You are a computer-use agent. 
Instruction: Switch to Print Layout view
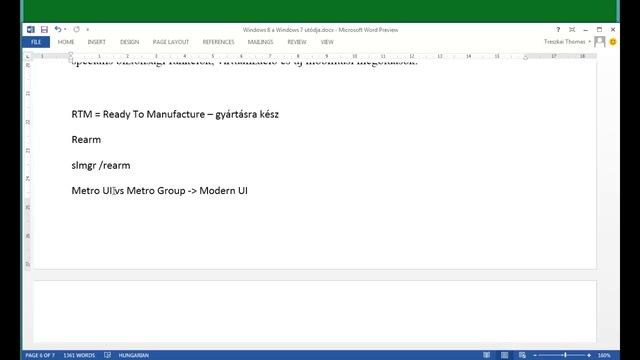(x=504, y=355)
